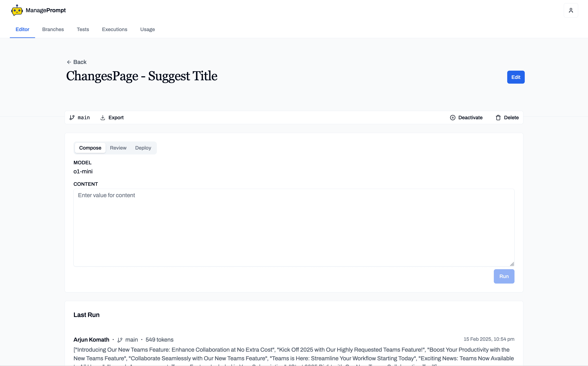The height and width of the screenshot is (366, 588).
Task: Click the branch icon beside main
Action: click(72, 117)
